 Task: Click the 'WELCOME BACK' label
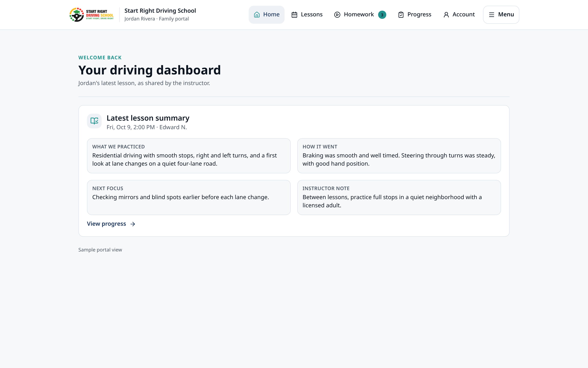click(100, 58)
